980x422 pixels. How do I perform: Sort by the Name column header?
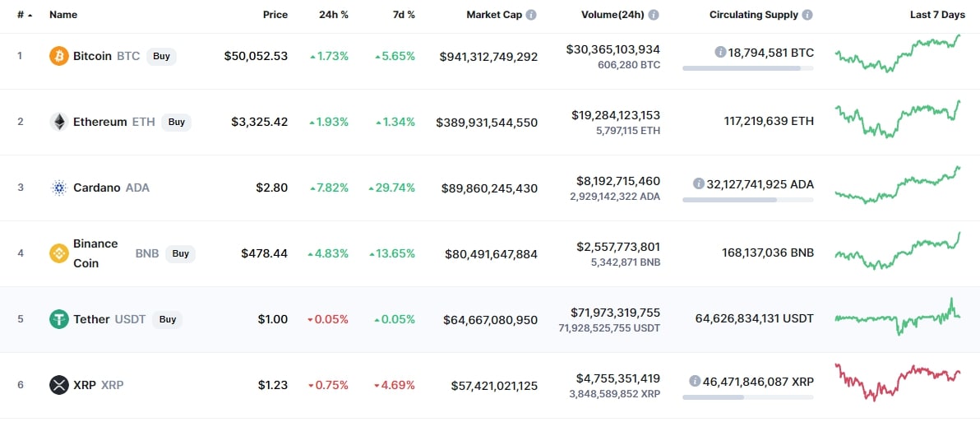62,15
